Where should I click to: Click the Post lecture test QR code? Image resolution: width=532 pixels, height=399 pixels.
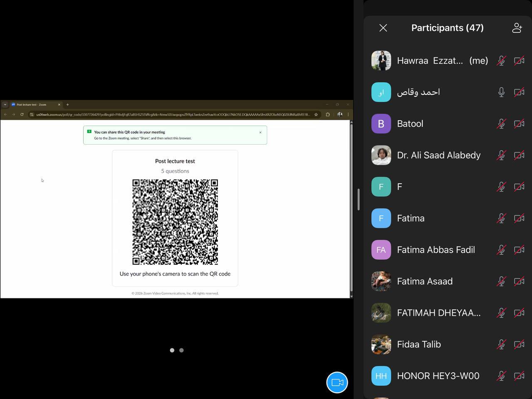tap(175, 222)
